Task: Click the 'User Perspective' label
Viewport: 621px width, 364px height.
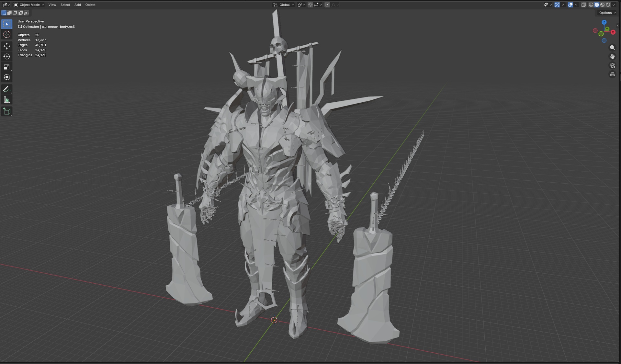Action: (x=31, y=21)
